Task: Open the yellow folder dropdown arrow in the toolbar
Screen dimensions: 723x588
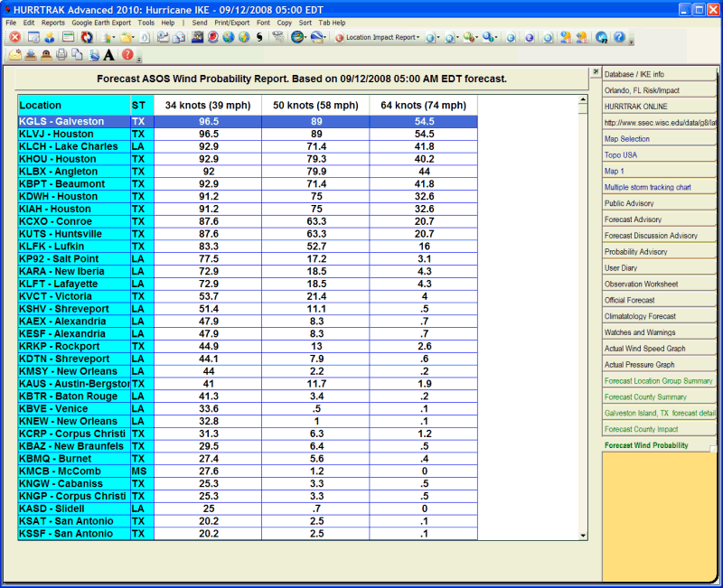Action: pos(135,38)
